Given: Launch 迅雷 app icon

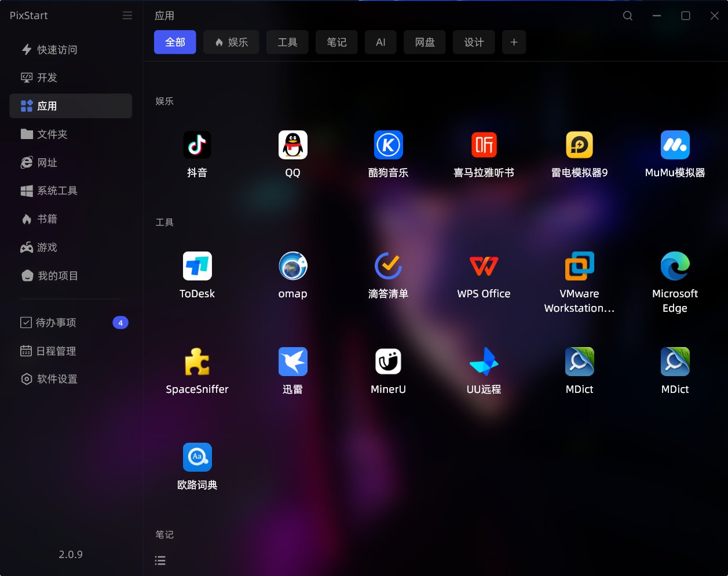Looking at the screenshot, I should tap(292, 362).
